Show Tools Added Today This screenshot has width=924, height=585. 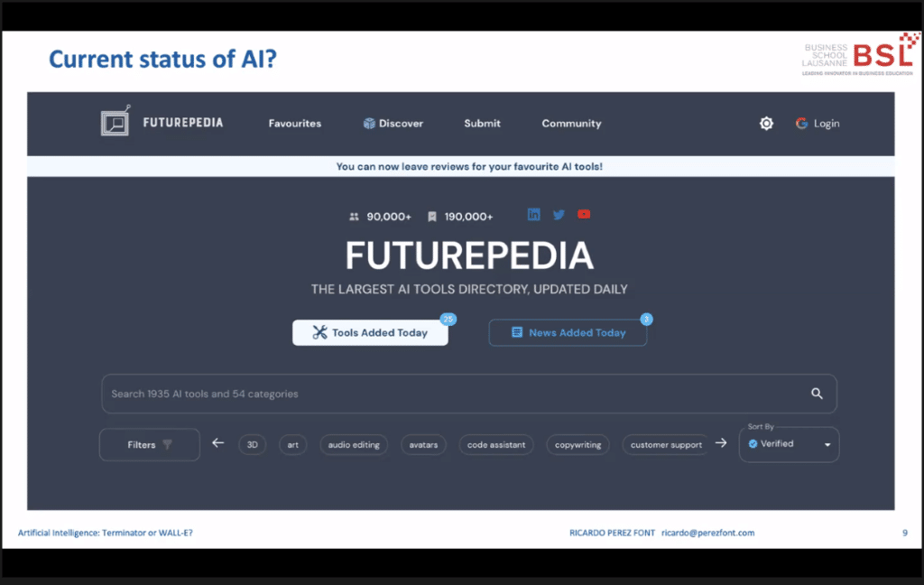pyautogui.click(x=370, y=332)
